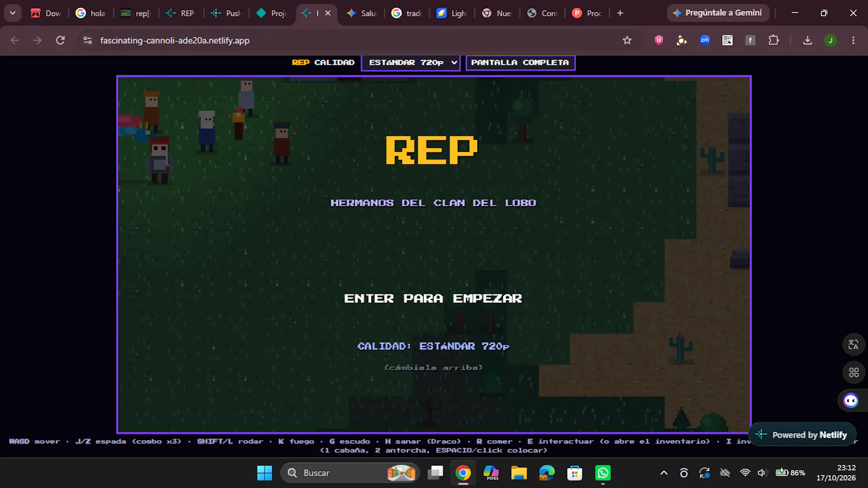The height and width of the screenshot is (488, 868).
Task: Bookmark this page with star icon
Action: (x=627, y=40)
